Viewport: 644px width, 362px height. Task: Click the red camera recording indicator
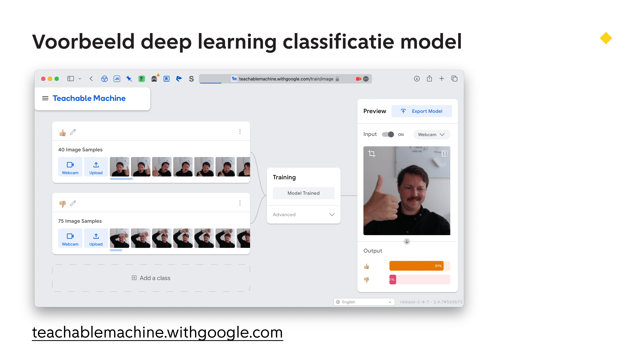[359, 79]
